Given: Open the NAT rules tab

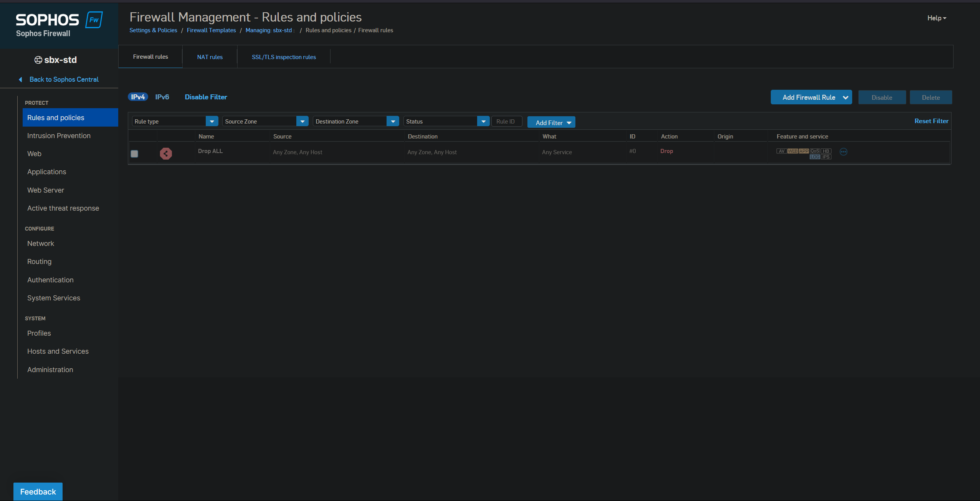Looking at the screenshot, I should [210, 57].
